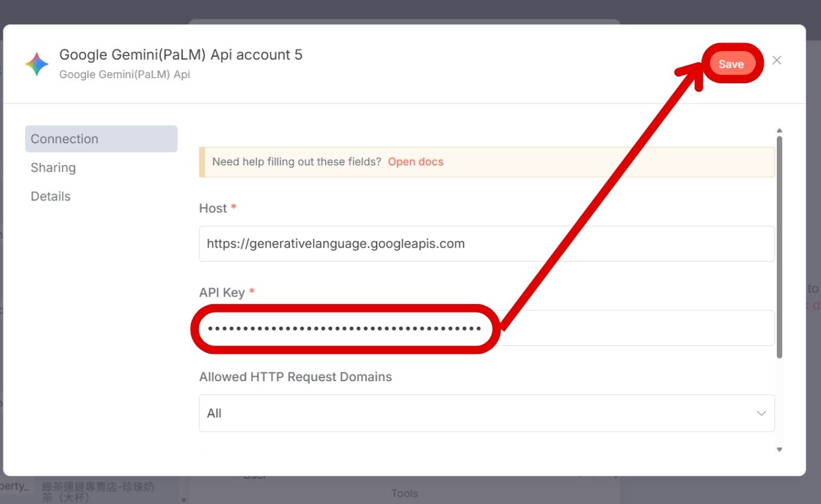Image resolution: width=821 pixels, height=504 pixels.
Task: Click the scrollbar up arrow in the form
Action: pos(779,131)
